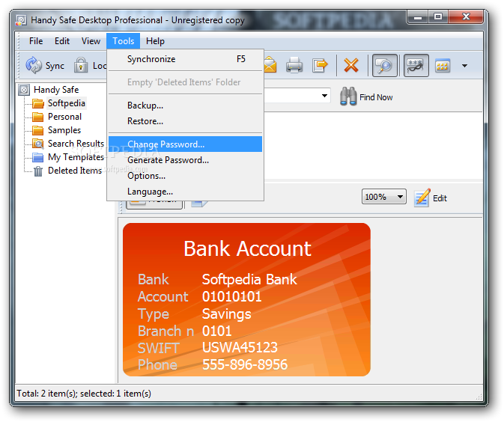Viewport: 504px width, 422px height.
Task: Open the Search Results folder
Action: [x=76, y=144]
